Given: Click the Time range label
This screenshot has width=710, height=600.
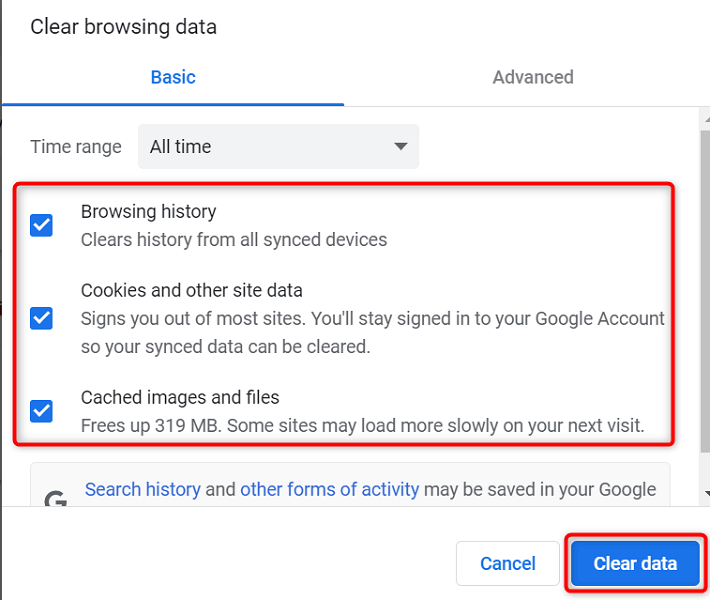Looking at the screenshot, I should (76, 147).
